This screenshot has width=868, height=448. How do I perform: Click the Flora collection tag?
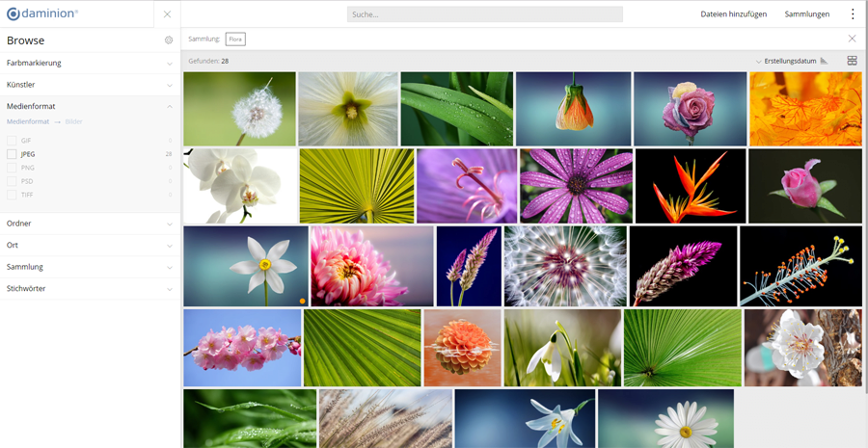235,39
